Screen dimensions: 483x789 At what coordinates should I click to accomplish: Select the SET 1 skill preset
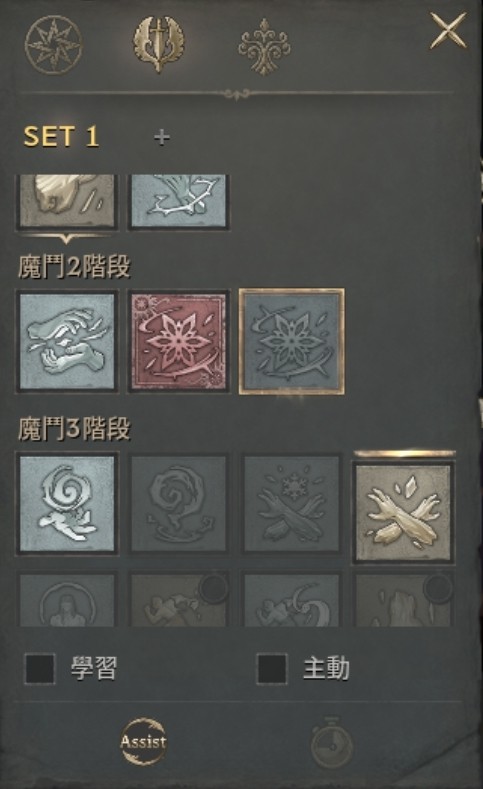pos(61,136)
